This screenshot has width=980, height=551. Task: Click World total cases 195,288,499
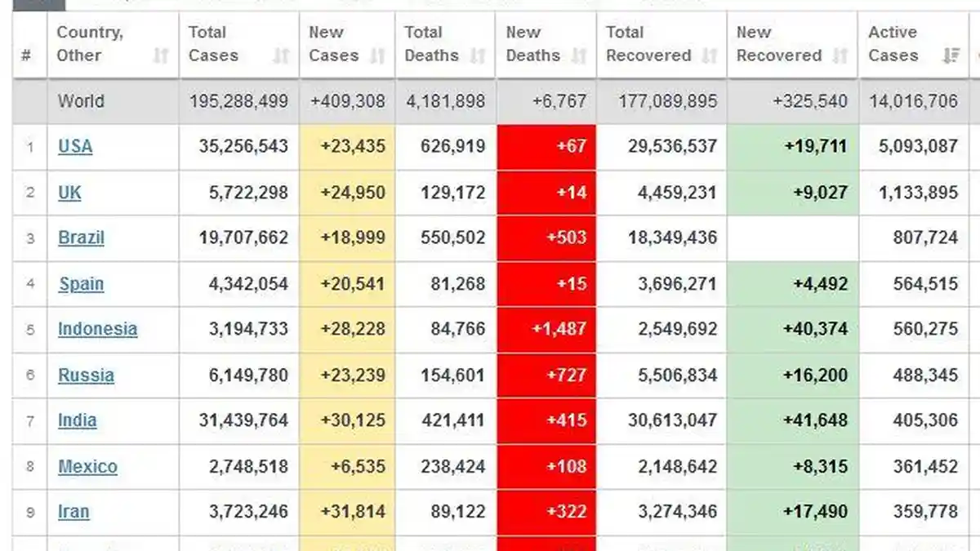click(238, 101)
